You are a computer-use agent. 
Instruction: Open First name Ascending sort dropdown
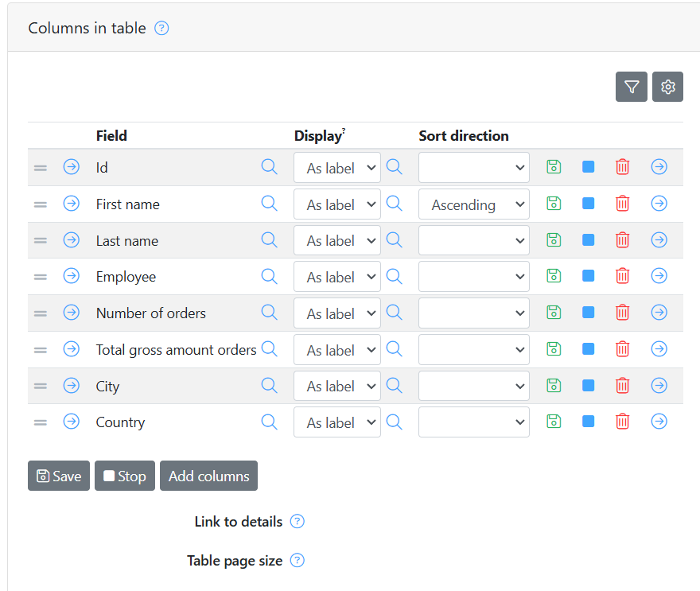tap(473, 204)
